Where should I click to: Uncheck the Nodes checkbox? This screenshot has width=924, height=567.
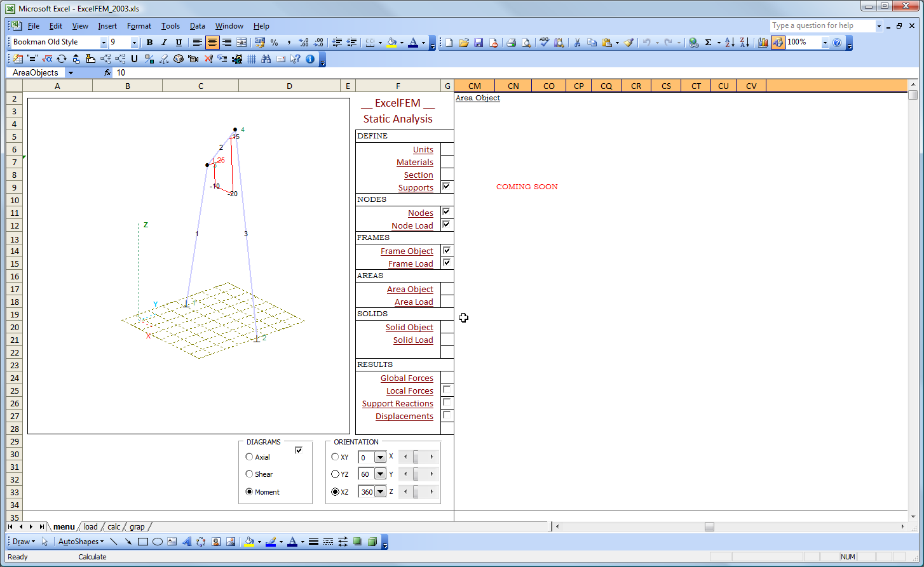pyautogui.click(x=447, y=212)
